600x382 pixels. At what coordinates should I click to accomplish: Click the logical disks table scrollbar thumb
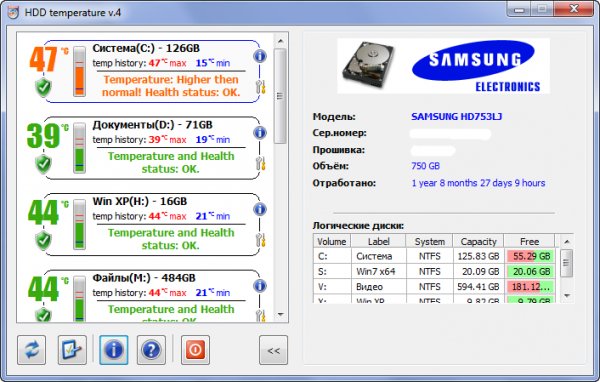point(566,263)
